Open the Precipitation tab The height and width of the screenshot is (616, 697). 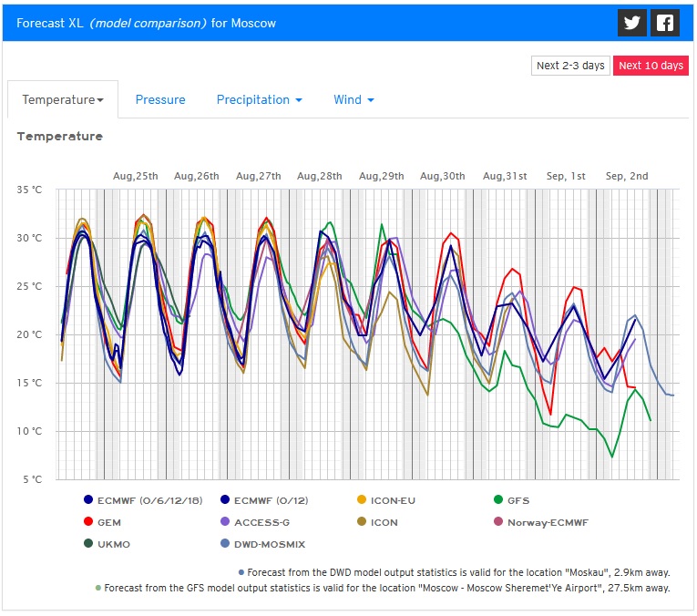tap(259, 99)
